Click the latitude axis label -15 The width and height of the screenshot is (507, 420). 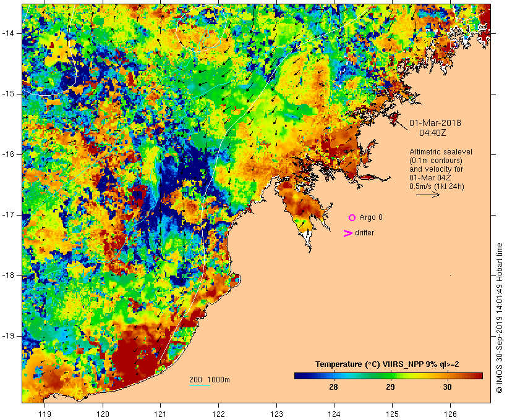(x=7, y=94)
